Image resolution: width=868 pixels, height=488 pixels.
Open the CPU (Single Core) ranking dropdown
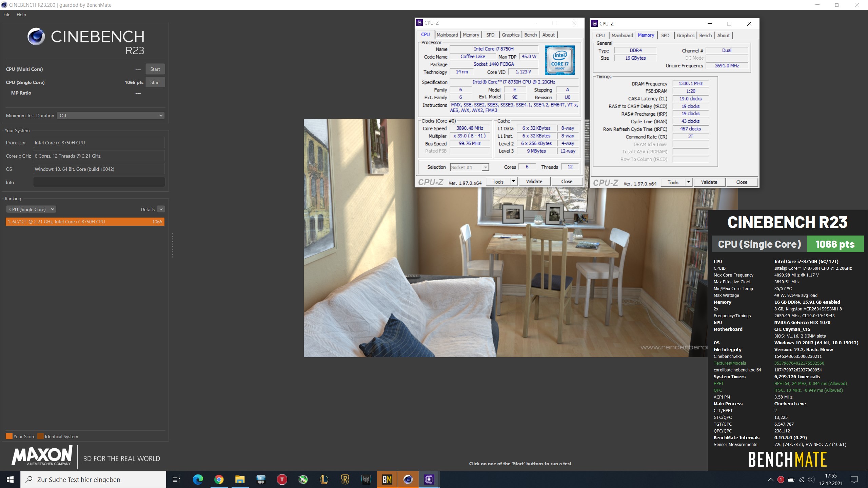click(x=31, y=209)
